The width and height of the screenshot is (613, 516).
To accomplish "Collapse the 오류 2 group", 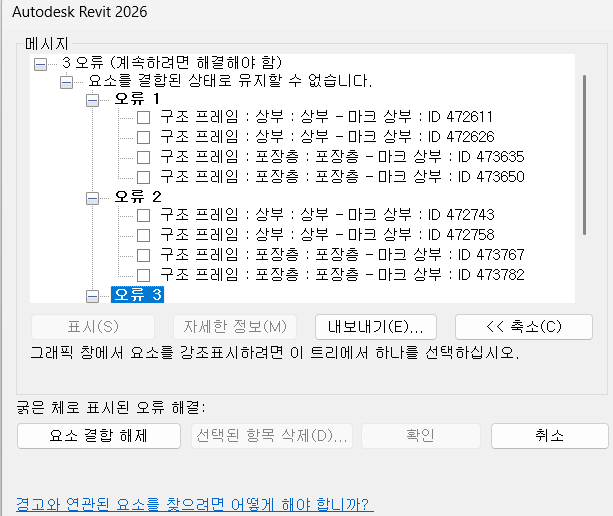I will (93, 198).
